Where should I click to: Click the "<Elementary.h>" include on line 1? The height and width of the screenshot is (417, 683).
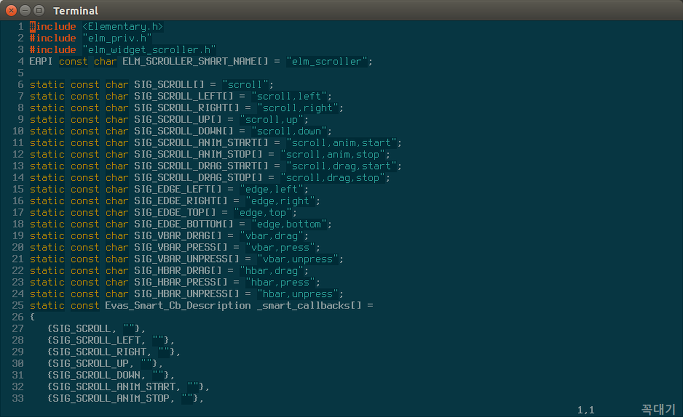(x=123, y=27)
